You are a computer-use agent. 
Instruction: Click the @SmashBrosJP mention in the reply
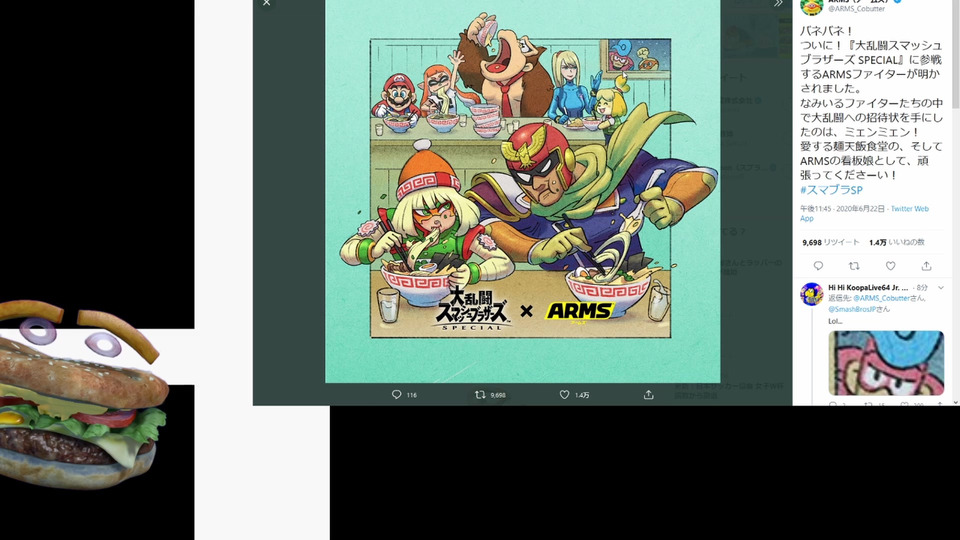click(852, 309)
